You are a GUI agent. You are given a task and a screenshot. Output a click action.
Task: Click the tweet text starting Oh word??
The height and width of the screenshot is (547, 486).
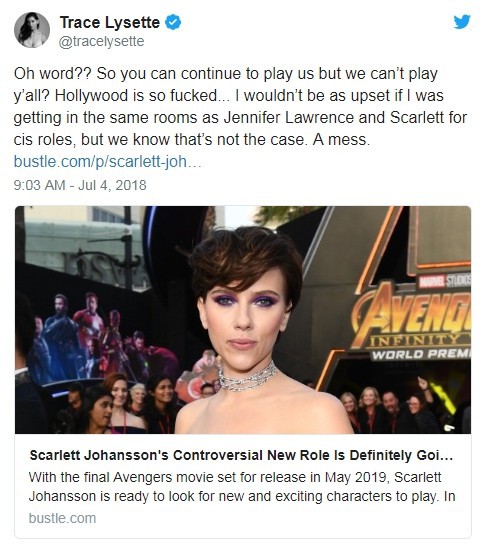pyautogui.click(x=240, y=106)
